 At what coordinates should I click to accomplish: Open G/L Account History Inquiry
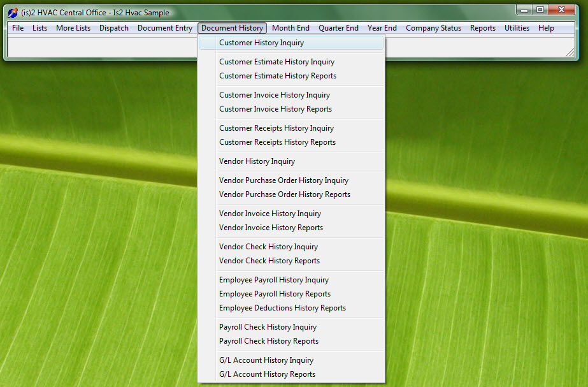tap(291, 360)
